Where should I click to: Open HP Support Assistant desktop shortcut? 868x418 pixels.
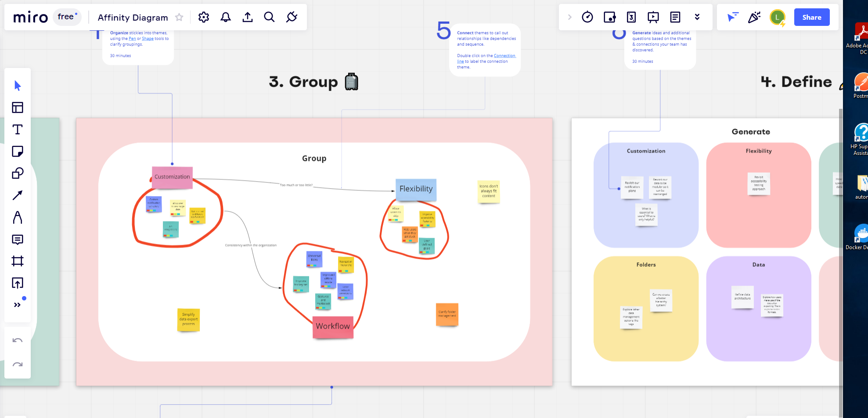[x=860, y=139]
